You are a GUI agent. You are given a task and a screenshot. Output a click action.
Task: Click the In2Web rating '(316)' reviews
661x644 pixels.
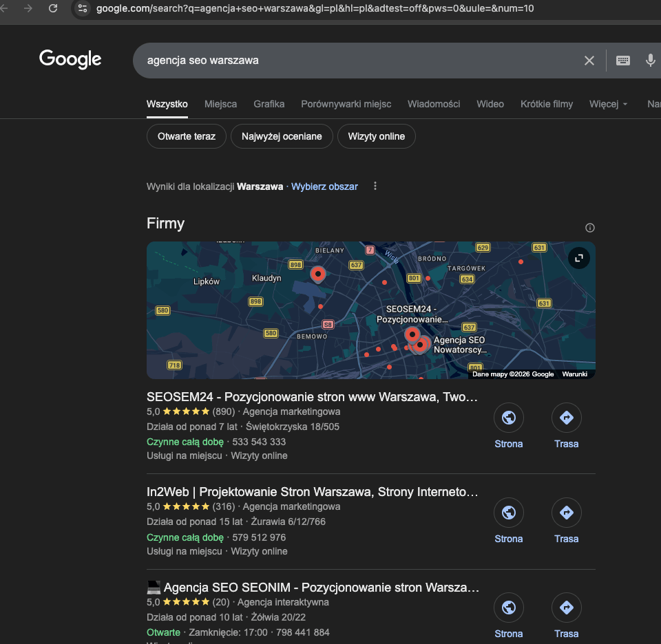click(223, 506)
